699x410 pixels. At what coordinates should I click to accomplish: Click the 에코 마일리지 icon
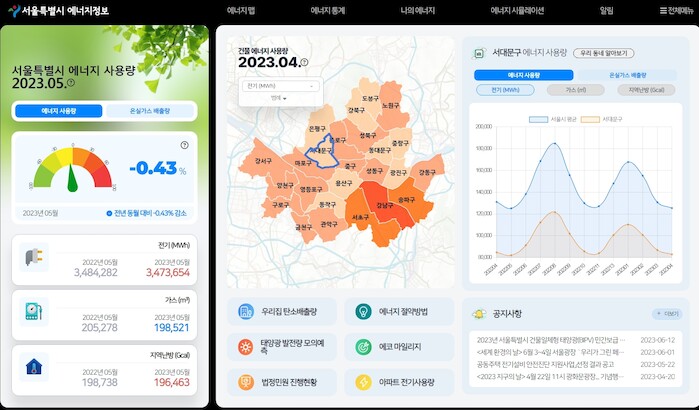point(362,347)
